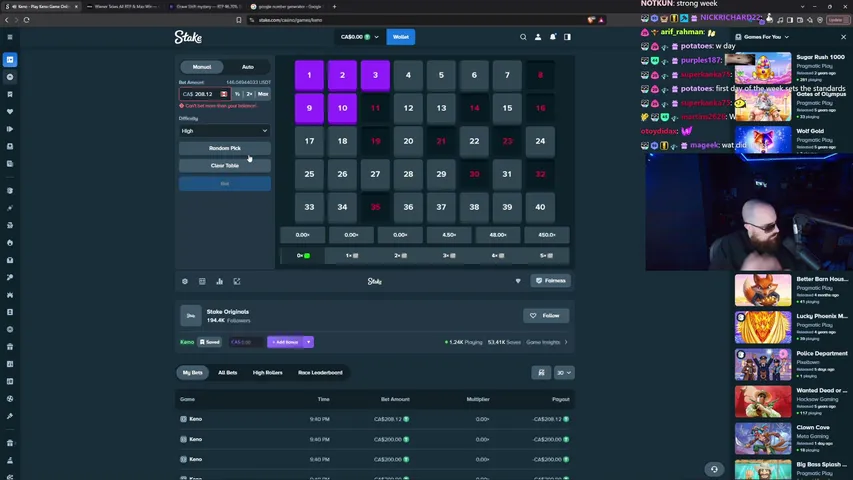This screenshot has width=853, height=480.
Task: Click the browser reload button
Action: pyautogui.click(x=26, y=20)
